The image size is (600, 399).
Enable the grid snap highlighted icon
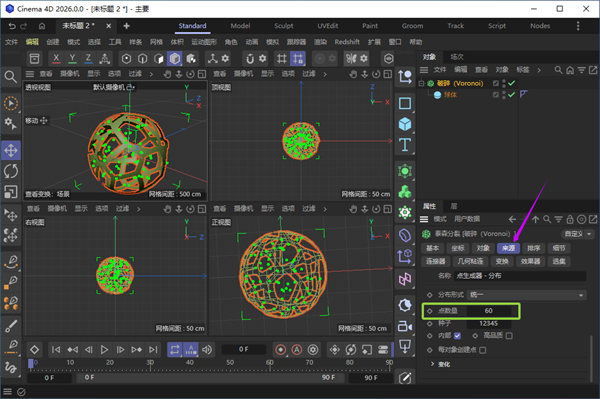[x=297, y=59]
